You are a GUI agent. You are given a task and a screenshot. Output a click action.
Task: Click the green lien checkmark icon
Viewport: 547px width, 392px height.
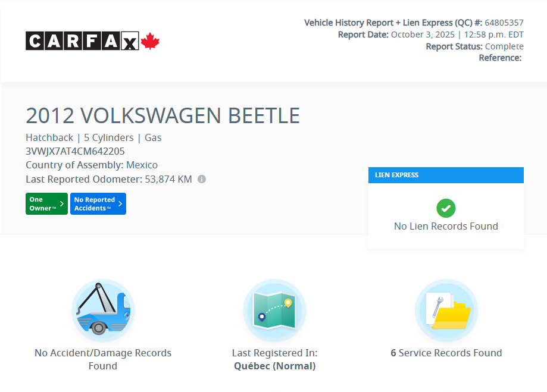446,208
